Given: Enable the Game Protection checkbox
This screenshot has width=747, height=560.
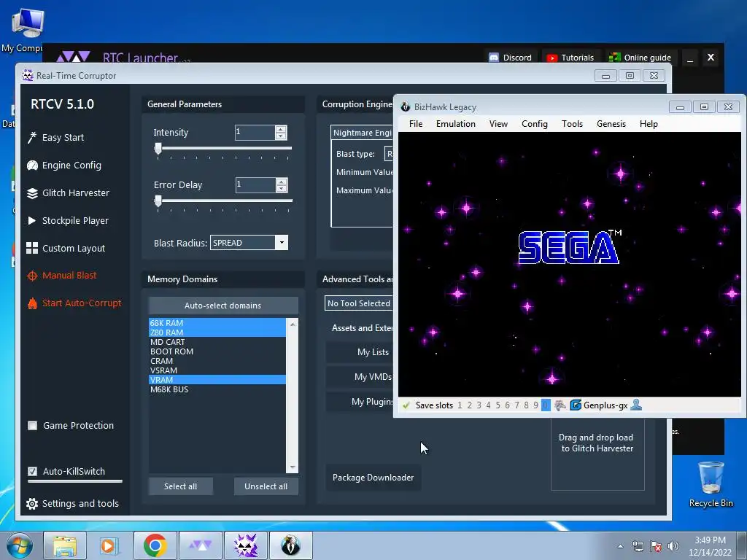Looking at the screenshot, I should (x=32, y=425).
